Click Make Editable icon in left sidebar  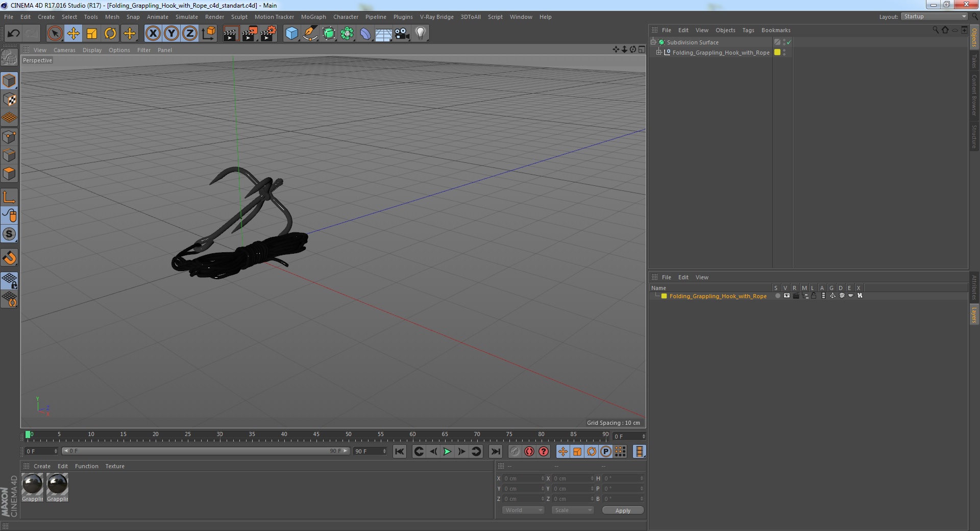click(9, 58)
